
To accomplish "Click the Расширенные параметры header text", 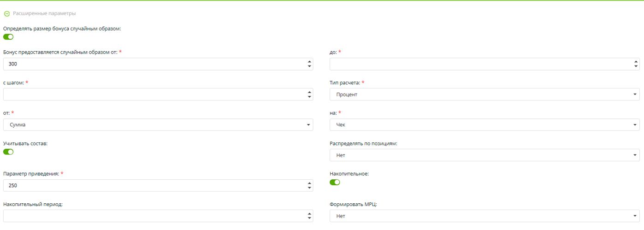I will click(x=44, y=14).
